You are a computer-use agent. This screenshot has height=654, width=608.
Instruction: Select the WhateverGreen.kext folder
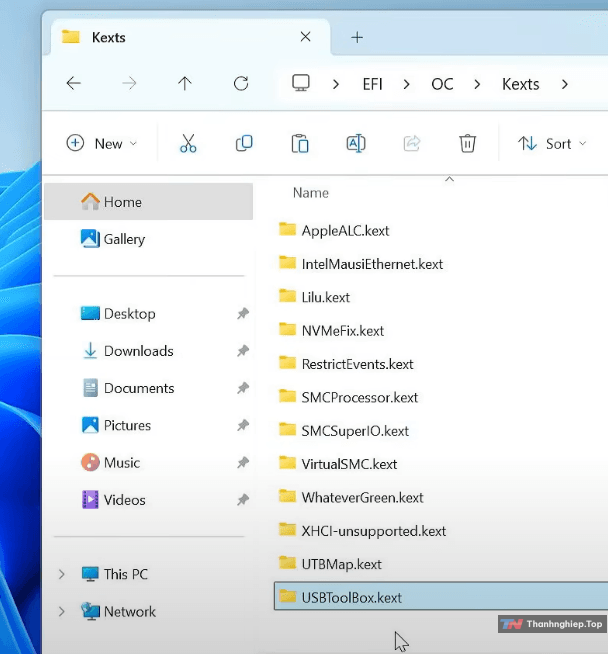(x=351, y=497)
